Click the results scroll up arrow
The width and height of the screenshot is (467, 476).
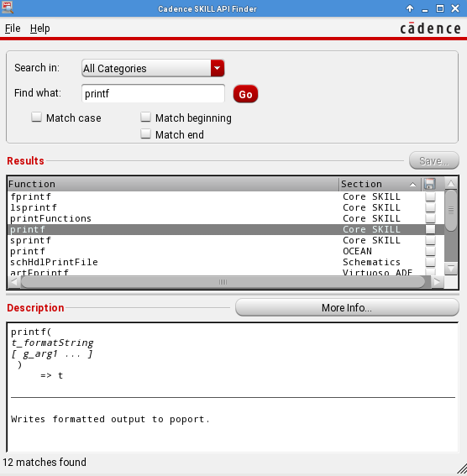[451, 183]
